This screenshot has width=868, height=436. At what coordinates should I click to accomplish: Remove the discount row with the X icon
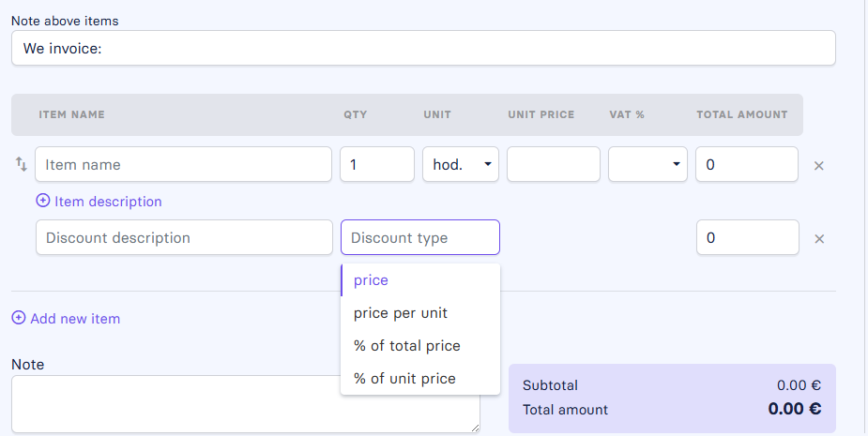[x=818, y=238]
